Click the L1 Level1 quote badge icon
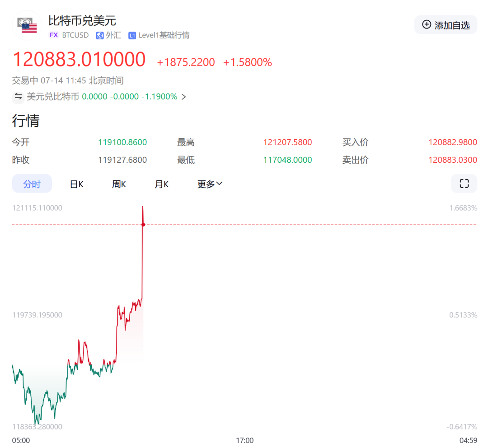The height and width of the screenshot is (448, 488). [132, 36]
